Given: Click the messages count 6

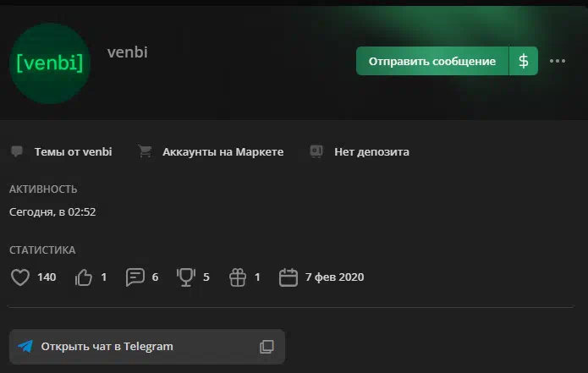Looking at the screenshot, I should pyautogui.click(x=156, y=277).
